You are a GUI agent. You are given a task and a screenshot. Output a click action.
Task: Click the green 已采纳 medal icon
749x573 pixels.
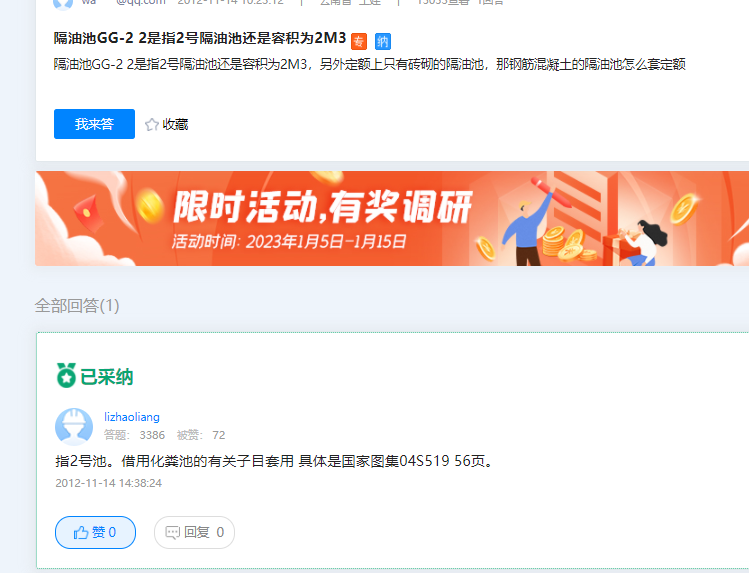tap(66, 375)
